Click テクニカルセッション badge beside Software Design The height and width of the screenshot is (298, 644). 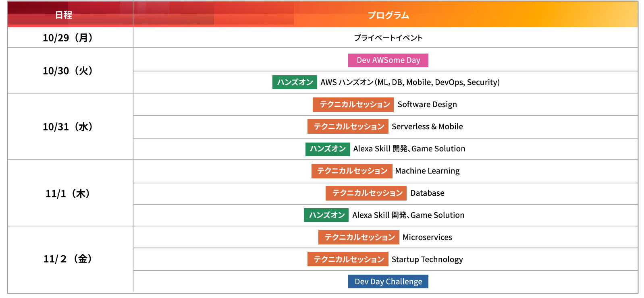click(x=353, y=105)
